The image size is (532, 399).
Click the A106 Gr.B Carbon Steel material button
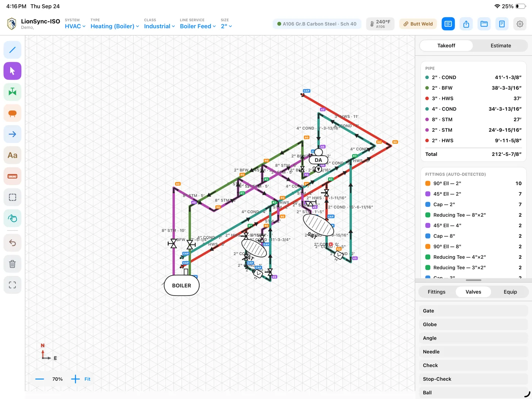[x=317, y=24]
